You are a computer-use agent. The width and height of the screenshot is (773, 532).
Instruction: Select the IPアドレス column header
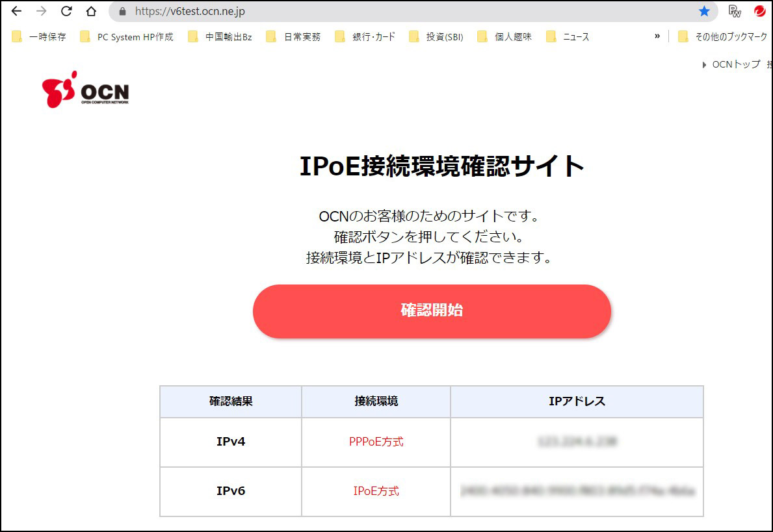pyautogui.click(x=577, y=401)
